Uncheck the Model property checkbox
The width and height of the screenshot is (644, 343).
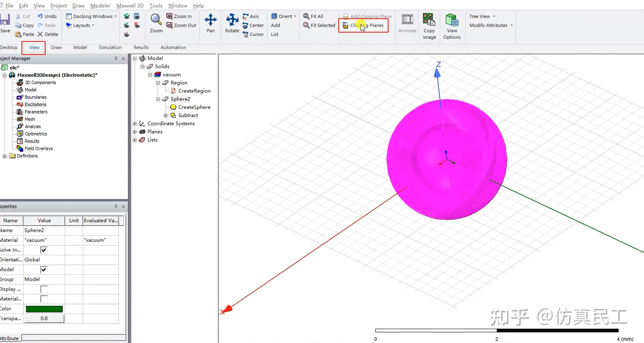43,269
